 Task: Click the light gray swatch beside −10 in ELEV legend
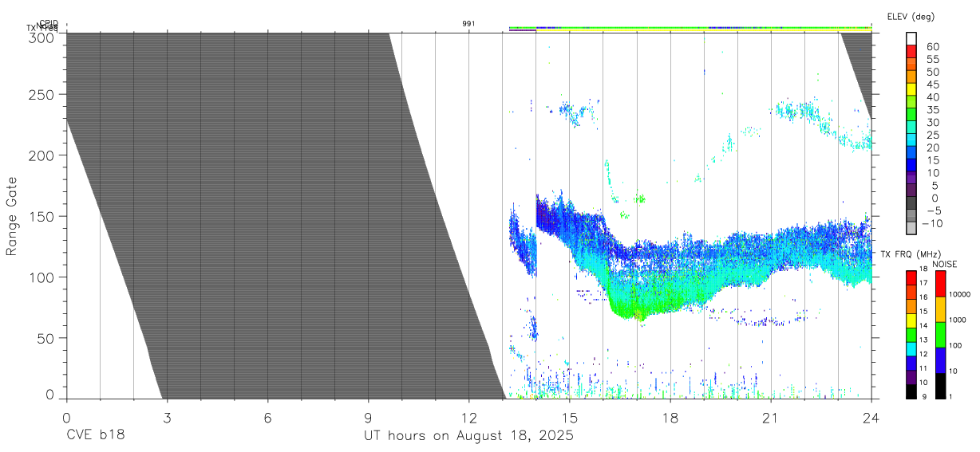coord(912,230)
